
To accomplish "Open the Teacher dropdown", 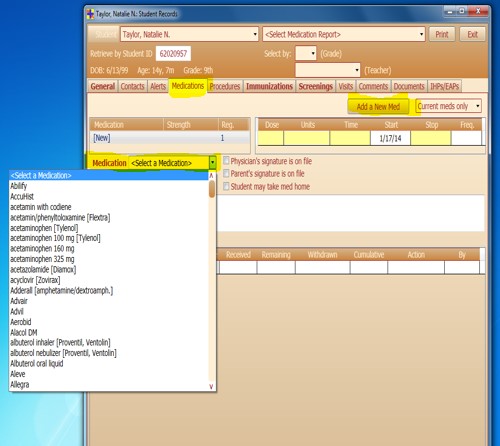I will [328, 70].
